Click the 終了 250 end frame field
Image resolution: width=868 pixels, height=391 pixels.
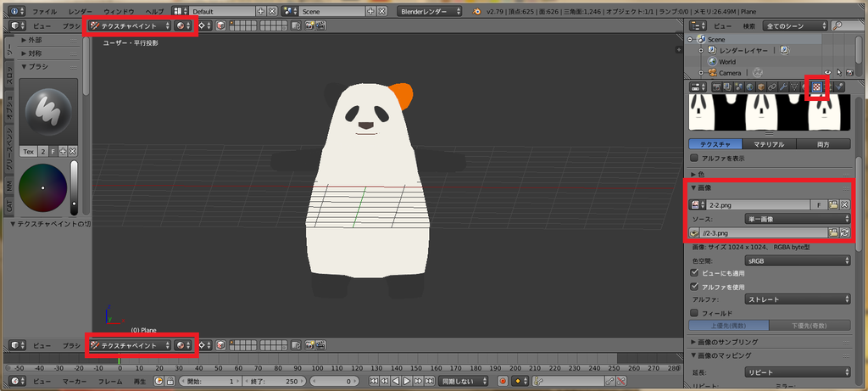275,381
